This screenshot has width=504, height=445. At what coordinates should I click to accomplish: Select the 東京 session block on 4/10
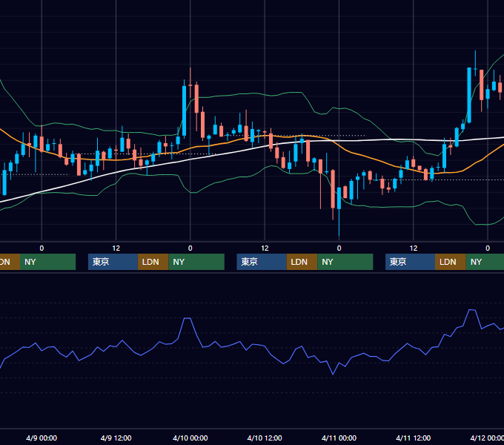[x=262, y=262]
